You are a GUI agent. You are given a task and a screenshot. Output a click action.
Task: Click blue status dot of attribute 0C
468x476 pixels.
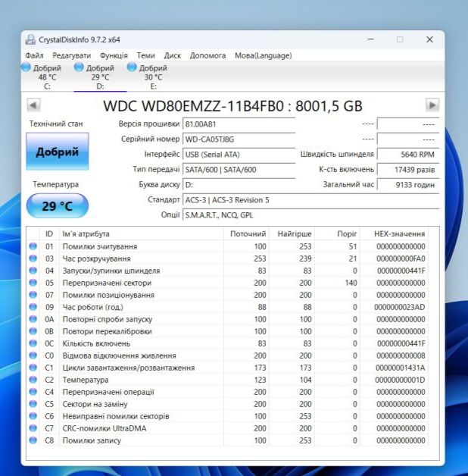pos(33,343)
